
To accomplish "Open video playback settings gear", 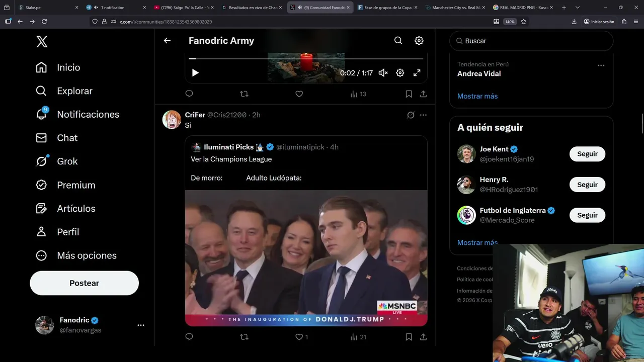I will [x=400, y=73].
